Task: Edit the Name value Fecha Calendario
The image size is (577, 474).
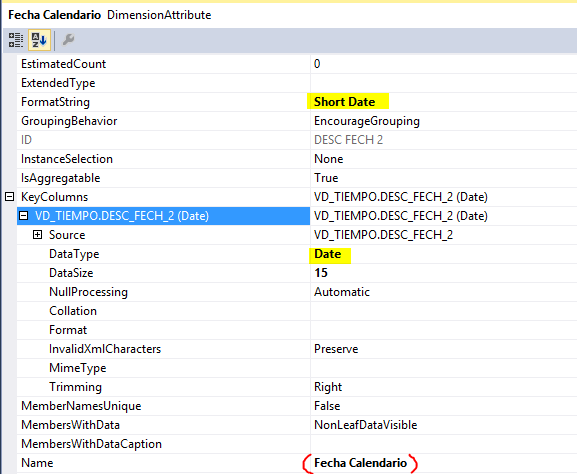Action: 360,463
